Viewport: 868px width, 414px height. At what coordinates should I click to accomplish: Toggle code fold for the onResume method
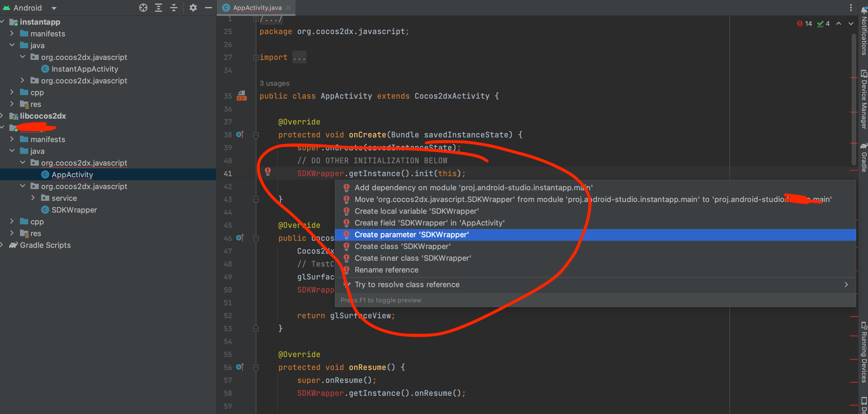pyautogui.click(x=256, y=368)
